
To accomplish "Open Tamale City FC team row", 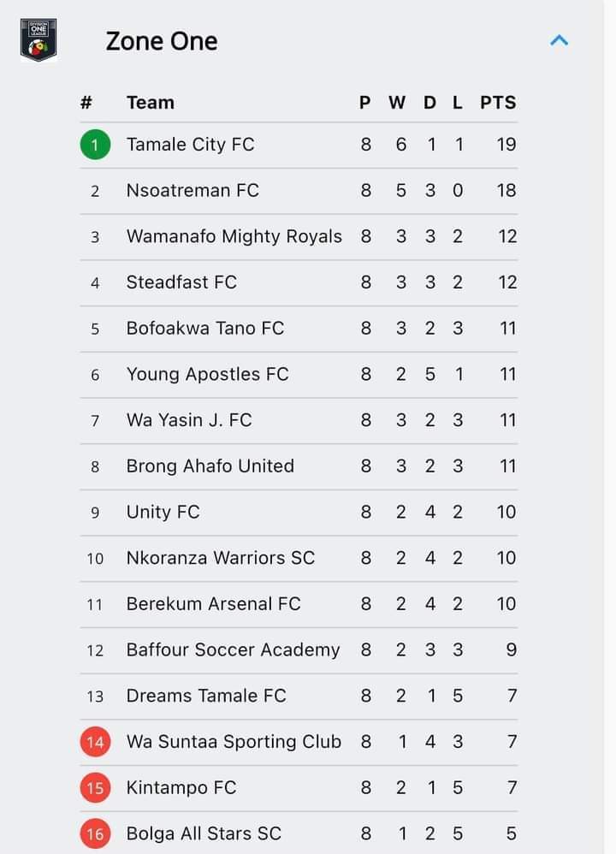I will [x=299, y=145].
